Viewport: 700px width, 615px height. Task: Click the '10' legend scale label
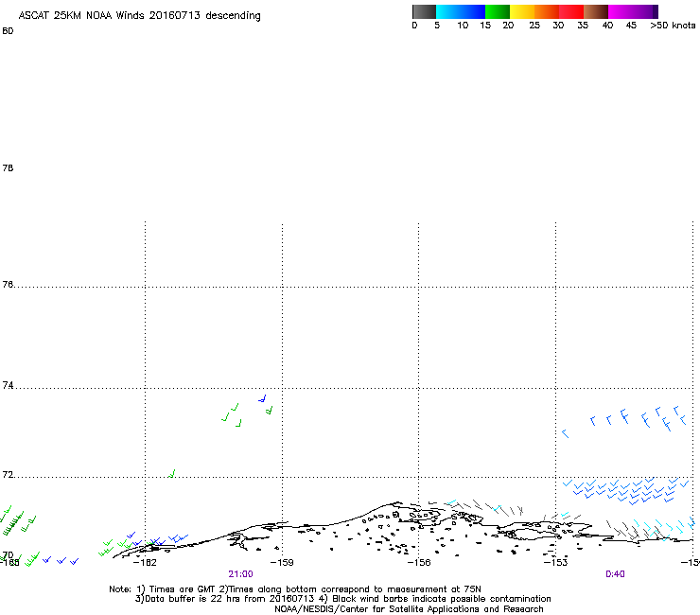tap(463, 26)
